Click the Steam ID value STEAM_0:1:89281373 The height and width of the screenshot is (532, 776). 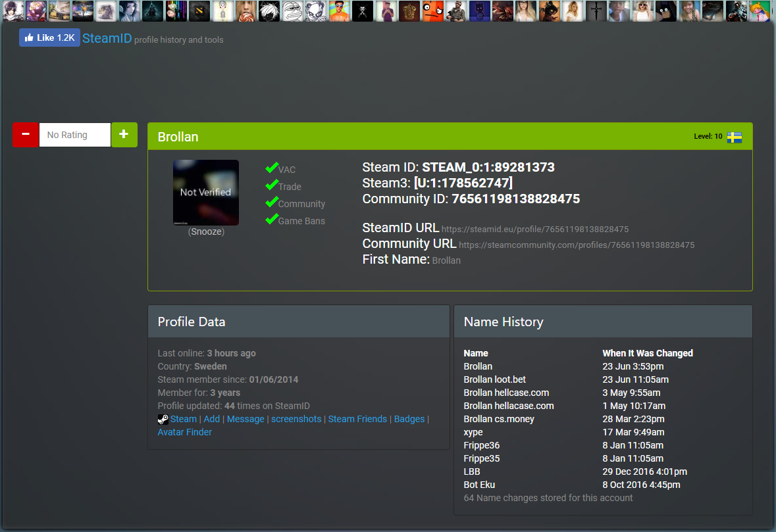click(x=488, y=167)
